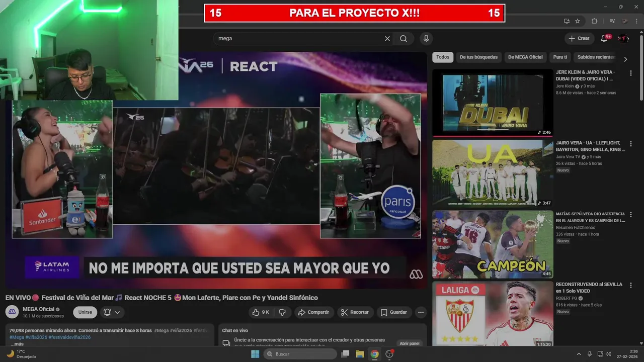Open options for Jairo Vera UA video
Viewport: 644px width, 362px height.
[x=631, y=144]
